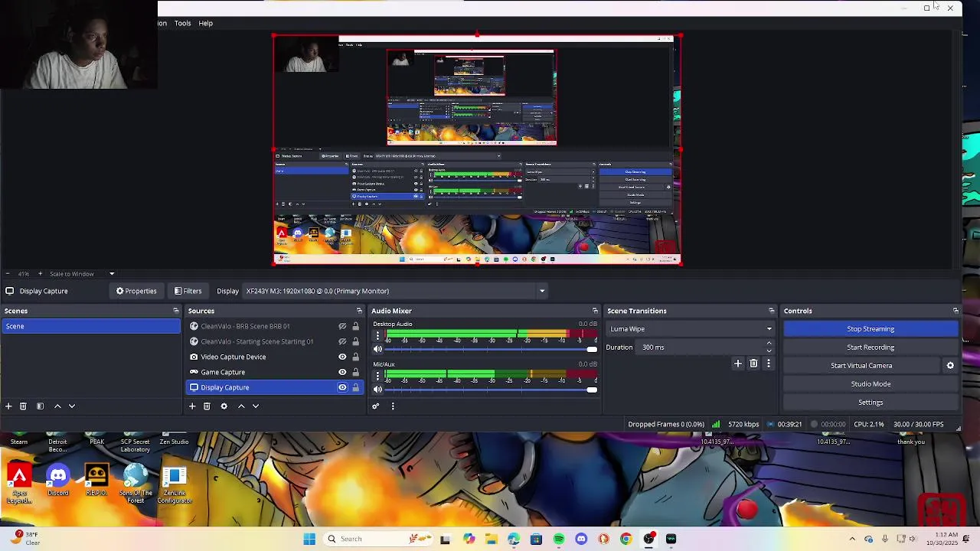Show hidden system tray icons chevron
The width and height of the screenshot is (980, 551).
click(852, 539)
